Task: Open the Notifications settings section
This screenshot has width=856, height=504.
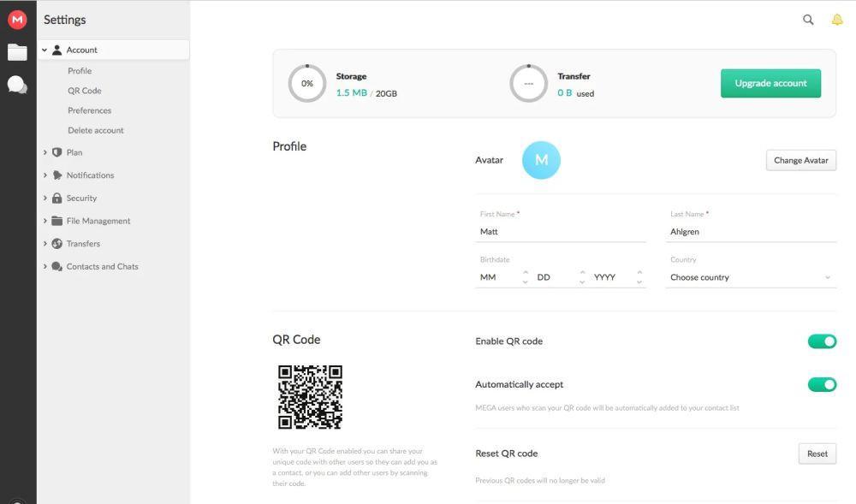Action: (90, 175)
